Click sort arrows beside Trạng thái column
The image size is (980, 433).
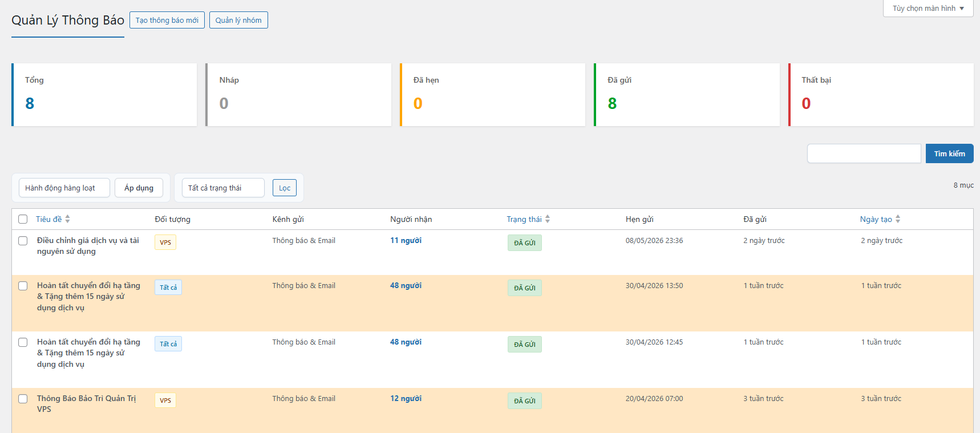coord(548,219)
